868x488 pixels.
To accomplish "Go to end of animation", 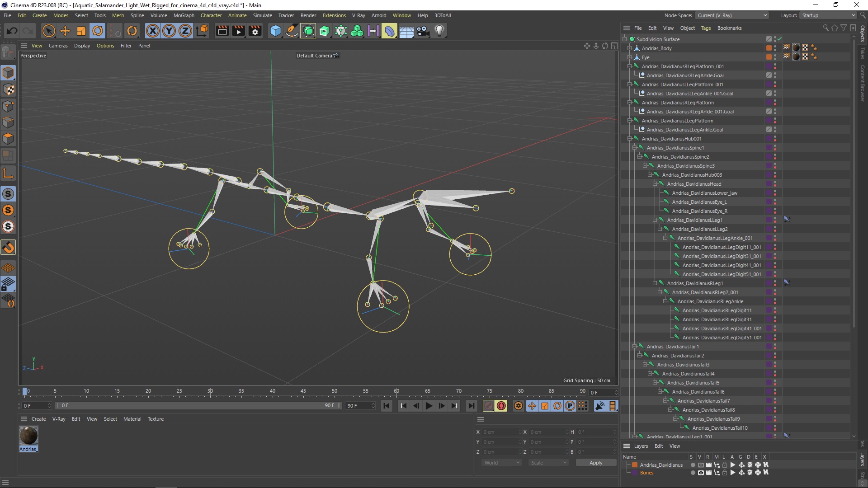I will coord(472,406).
